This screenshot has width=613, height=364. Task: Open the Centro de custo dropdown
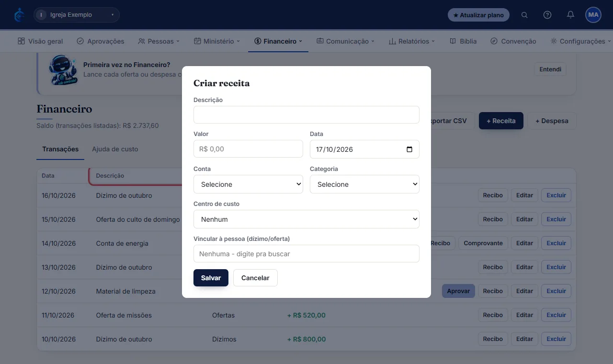(306, 219)
